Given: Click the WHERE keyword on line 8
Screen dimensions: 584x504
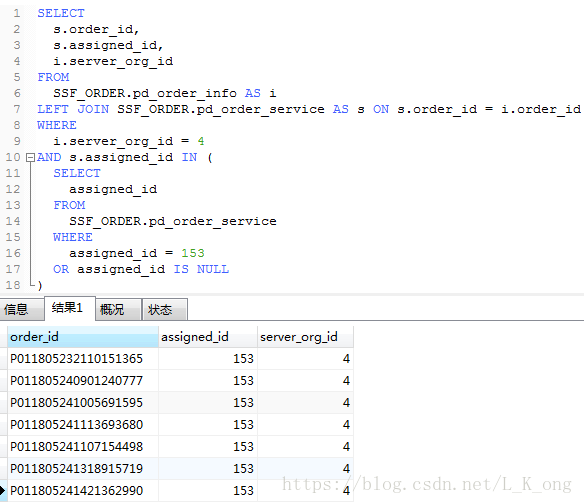Looking at the screenshot, I should [x=57, y=126].
